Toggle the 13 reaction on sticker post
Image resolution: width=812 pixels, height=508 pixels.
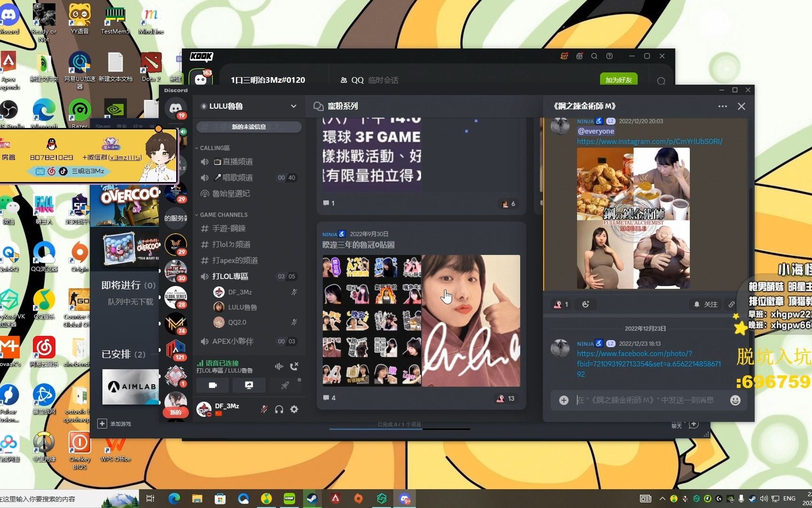(x=506, y=398)
